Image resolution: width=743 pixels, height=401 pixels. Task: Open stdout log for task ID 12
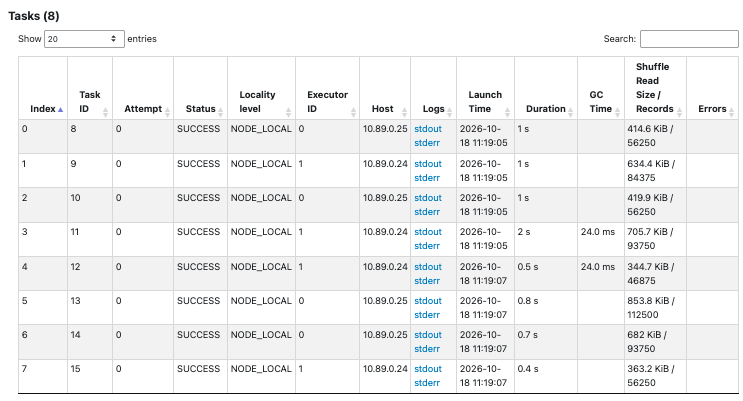point(428,267)
